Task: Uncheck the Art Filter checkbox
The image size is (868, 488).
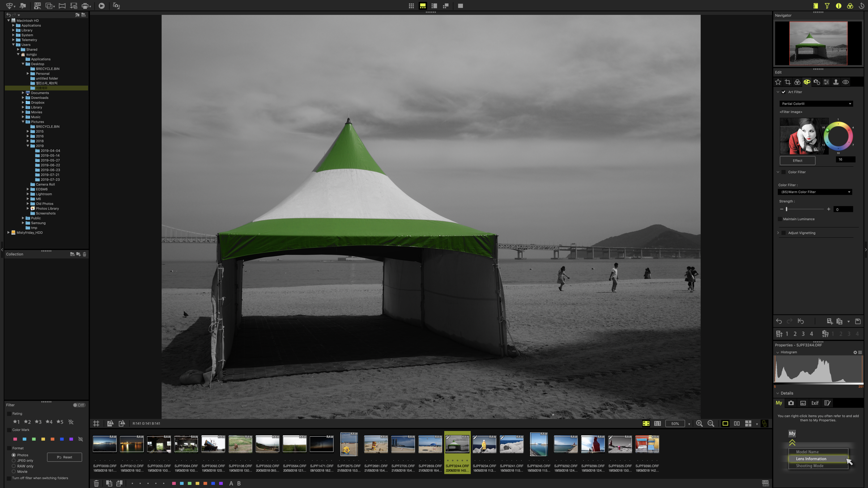Action: 783,92
